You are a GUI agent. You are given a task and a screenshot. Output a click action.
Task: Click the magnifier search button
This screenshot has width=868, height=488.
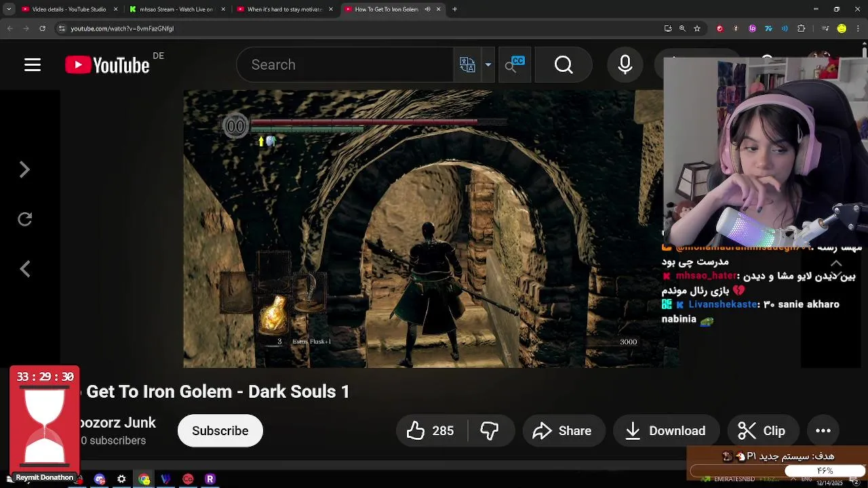pos(564,65)
